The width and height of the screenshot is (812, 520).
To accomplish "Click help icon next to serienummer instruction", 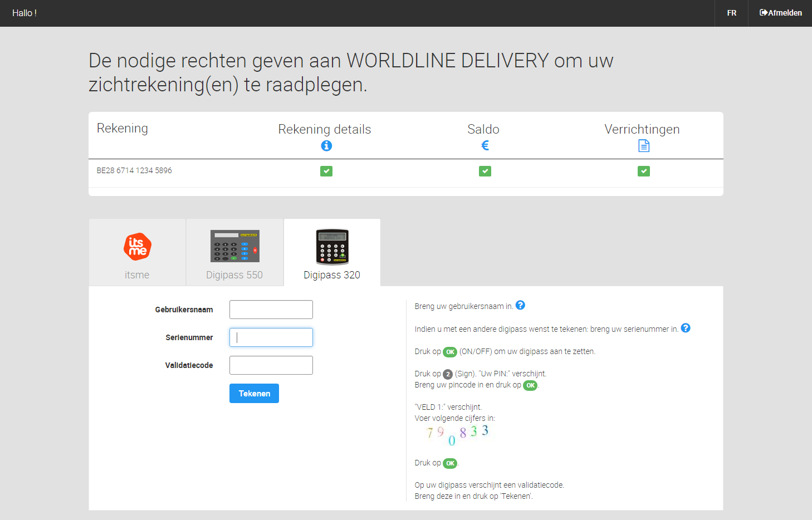I will tap(686, 328).
